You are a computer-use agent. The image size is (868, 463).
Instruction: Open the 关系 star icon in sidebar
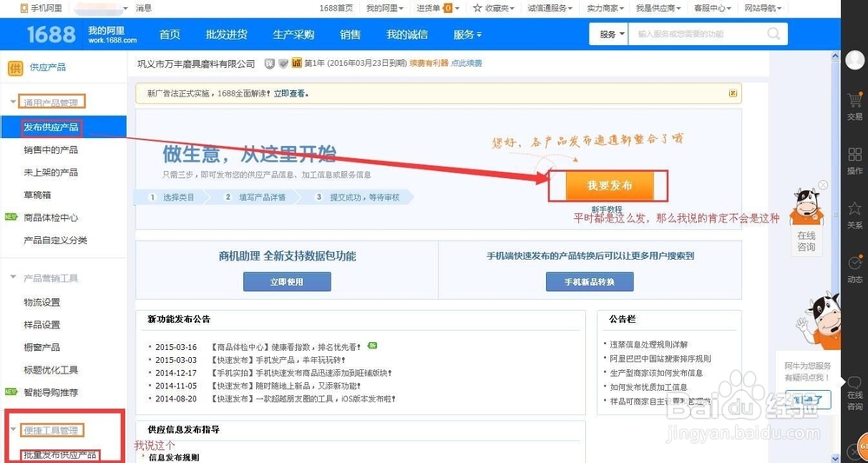(855, 208)
